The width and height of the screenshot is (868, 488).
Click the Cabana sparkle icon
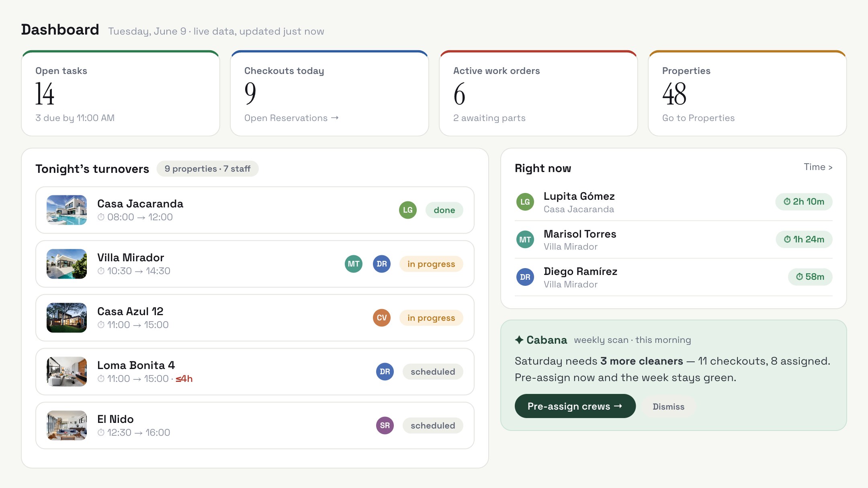coord(519,340)
